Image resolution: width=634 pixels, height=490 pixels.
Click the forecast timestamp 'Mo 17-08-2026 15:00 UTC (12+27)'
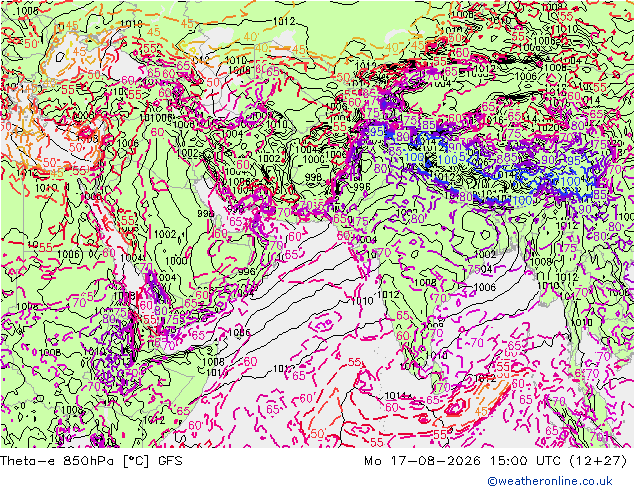[x=496, y=461]
